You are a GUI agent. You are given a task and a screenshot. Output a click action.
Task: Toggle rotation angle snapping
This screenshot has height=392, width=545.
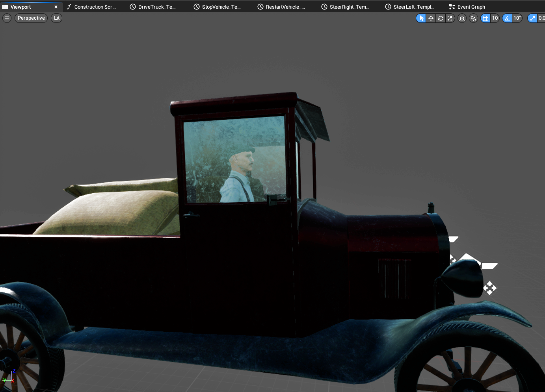point(507,18)
